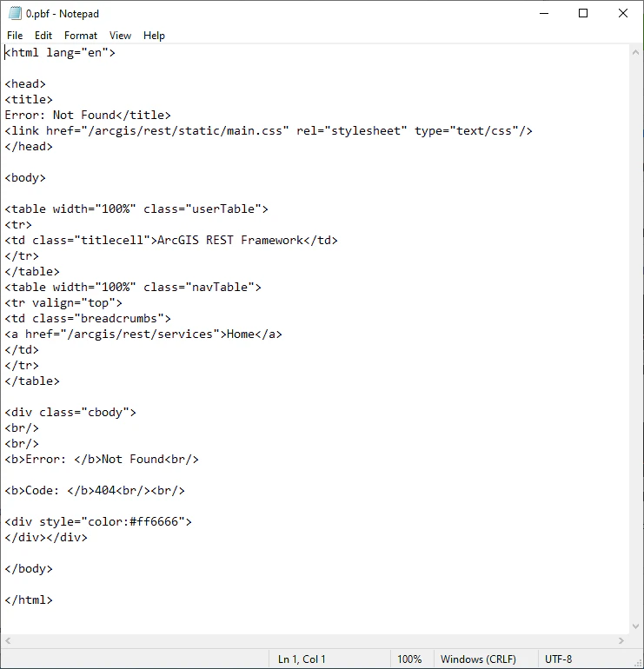Click the '<head>' line
Image resolution: width=644 pixels, height=669 pixels.
point(25,83)
